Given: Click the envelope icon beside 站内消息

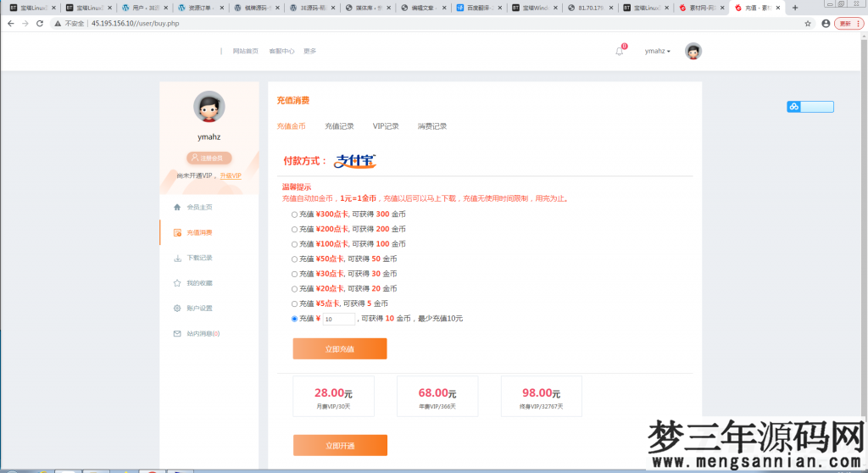Looking at the screenshot, I should point(177,333).
